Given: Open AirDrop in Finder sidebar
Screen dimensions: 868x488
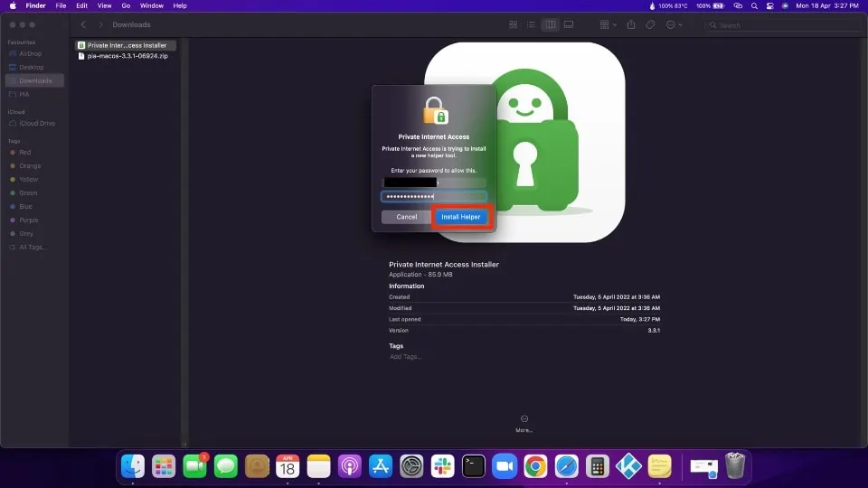Looking at the screenshot, I should tap(30, 53).
